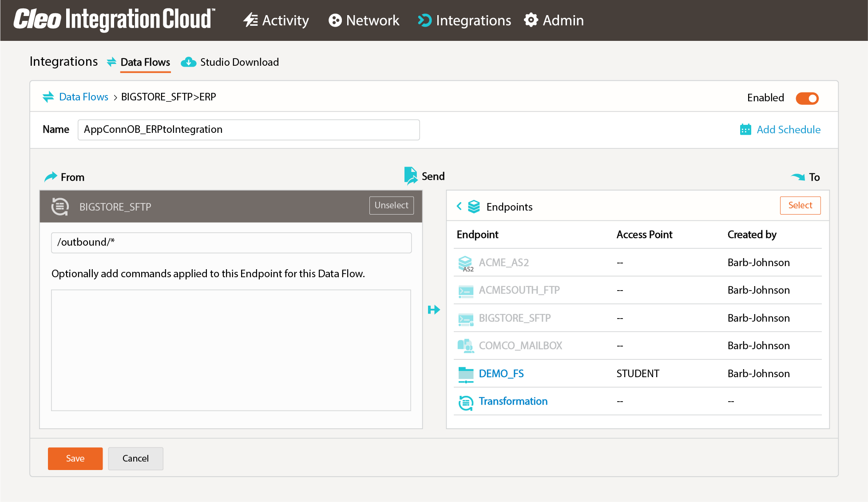Select the DEMO_FS endpoint row

click(x=501, y=374)
